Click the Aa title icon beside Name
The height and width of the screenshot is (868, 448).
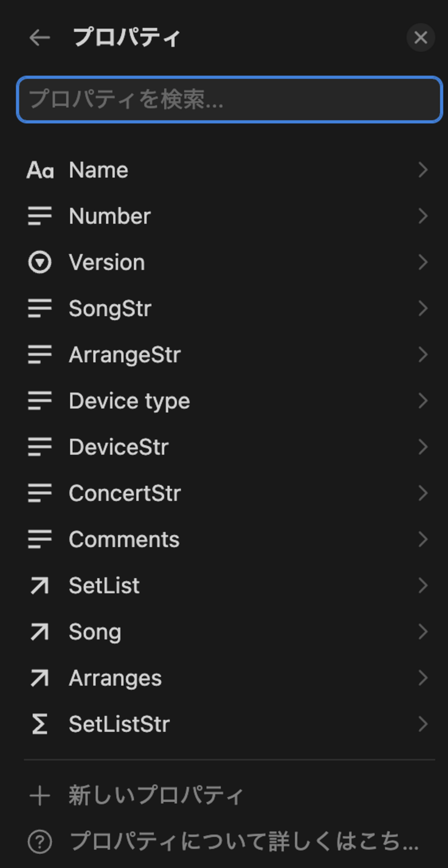40,170
